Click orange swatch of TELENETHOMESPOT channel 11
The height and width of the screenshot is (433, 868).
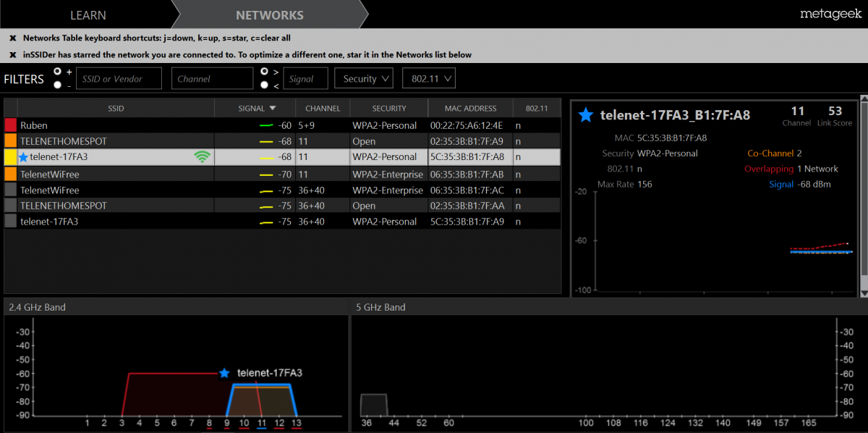pos(10,141)
